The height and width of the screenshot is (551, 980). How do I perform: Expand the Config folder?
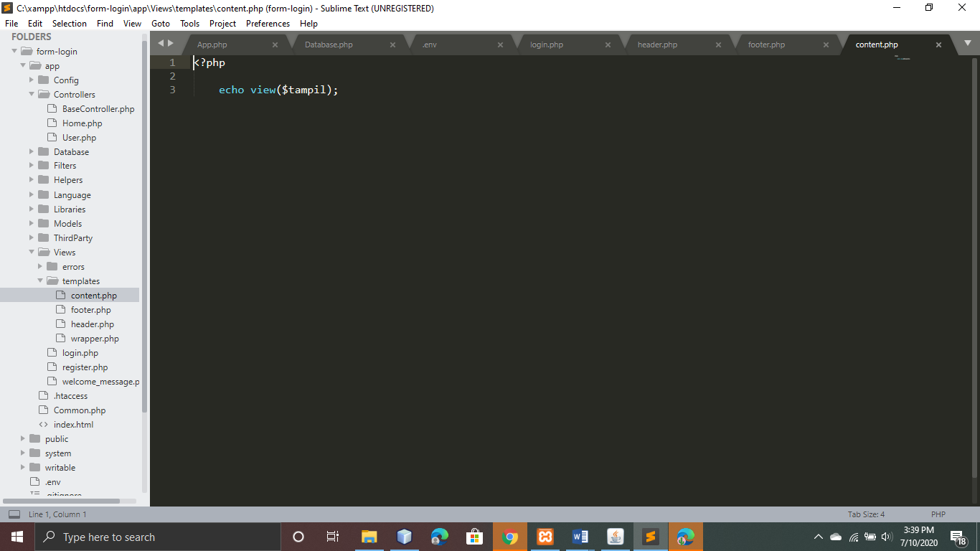coord(32,80)
